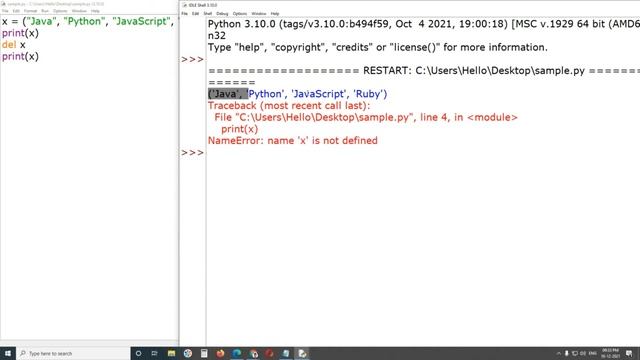640x360 pixels.
Task: Open Task View on the taskbar
Action: (x=154, y=353)
